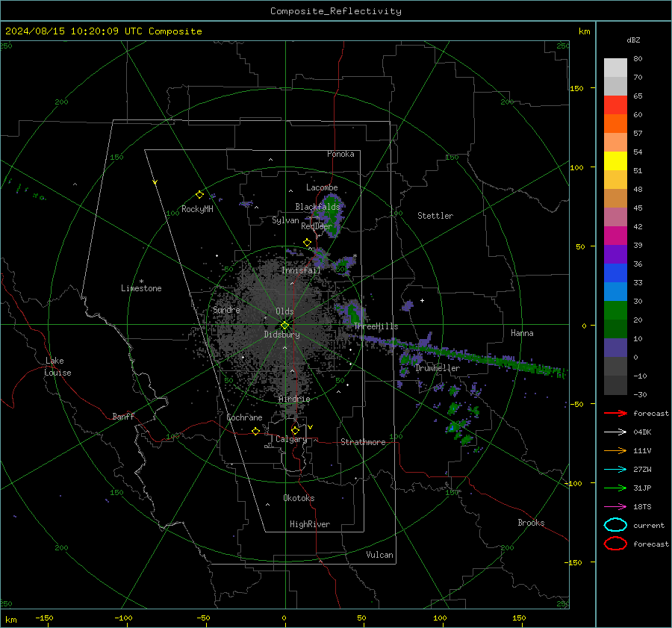This screenshot has width=672, height=628.
Task: Click the asterisk marker above Limestone
Action: [x=141, y=282]
